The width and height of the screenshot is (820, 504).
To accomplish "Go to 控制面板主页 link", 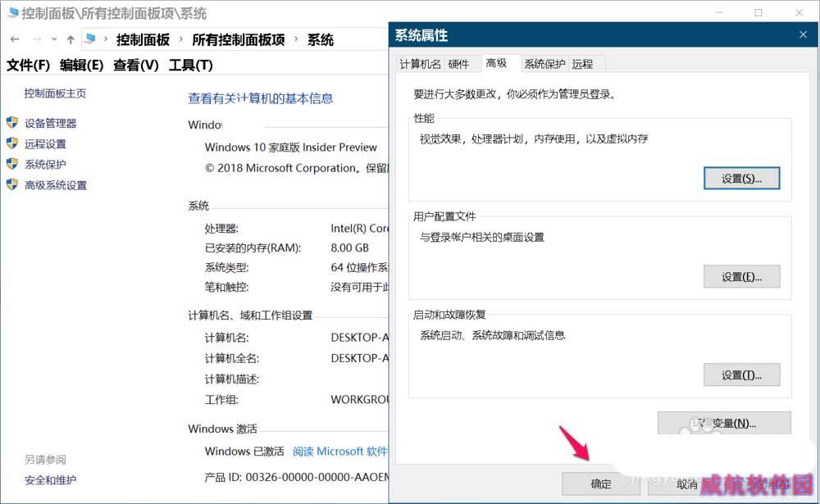I will click(x=55, y=93).
